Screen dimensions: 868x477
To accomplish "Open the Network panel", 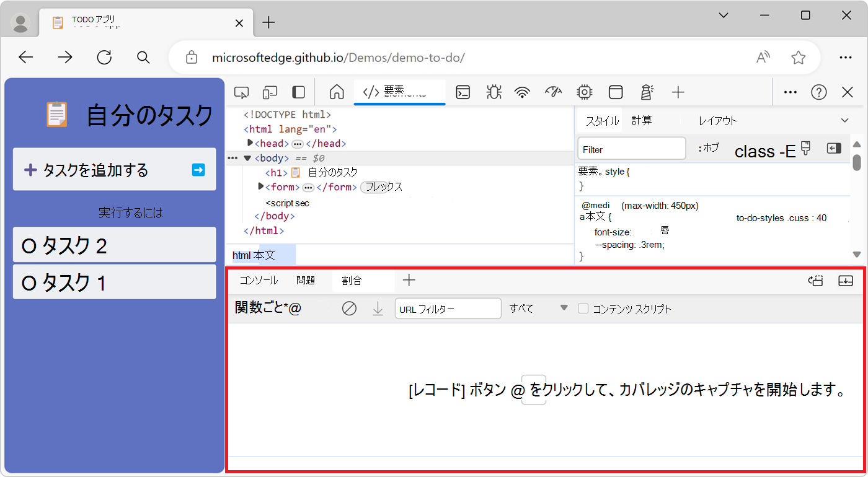I will tap(523, 92).
